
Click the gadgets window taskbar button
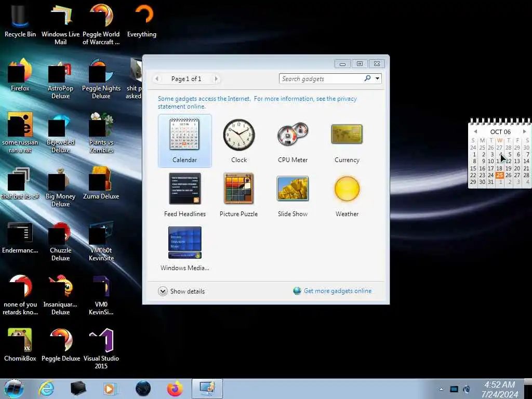[207, 389]
